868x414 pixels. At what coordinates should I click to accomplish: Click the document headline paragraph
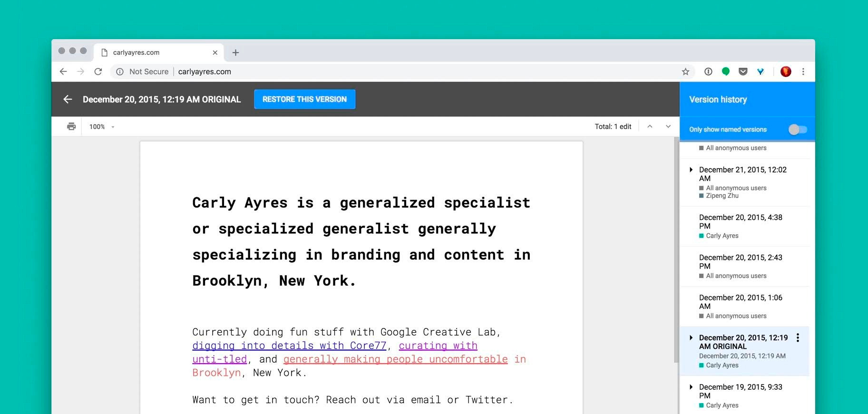[361, 241]
